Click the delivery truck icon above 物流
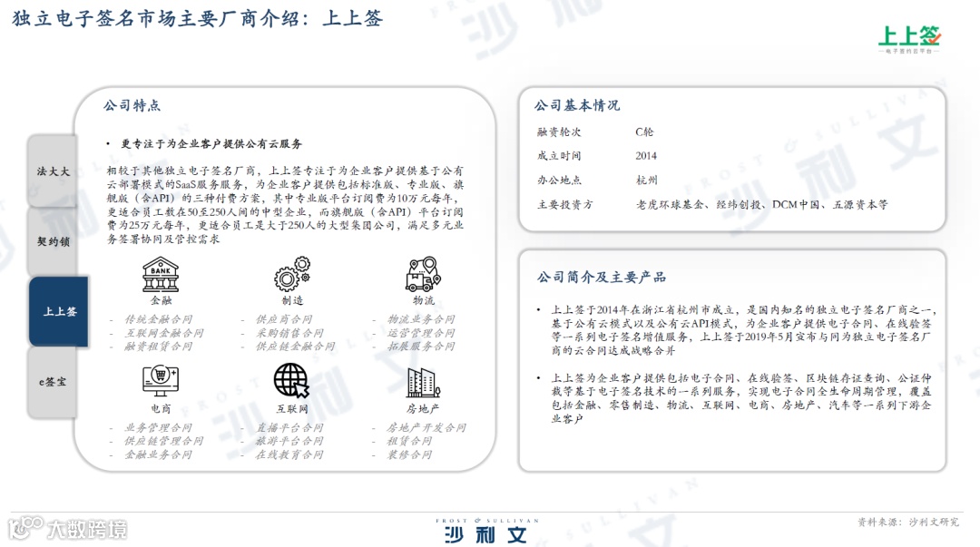The width and height of the screenshot is (980, 547). 423,274
